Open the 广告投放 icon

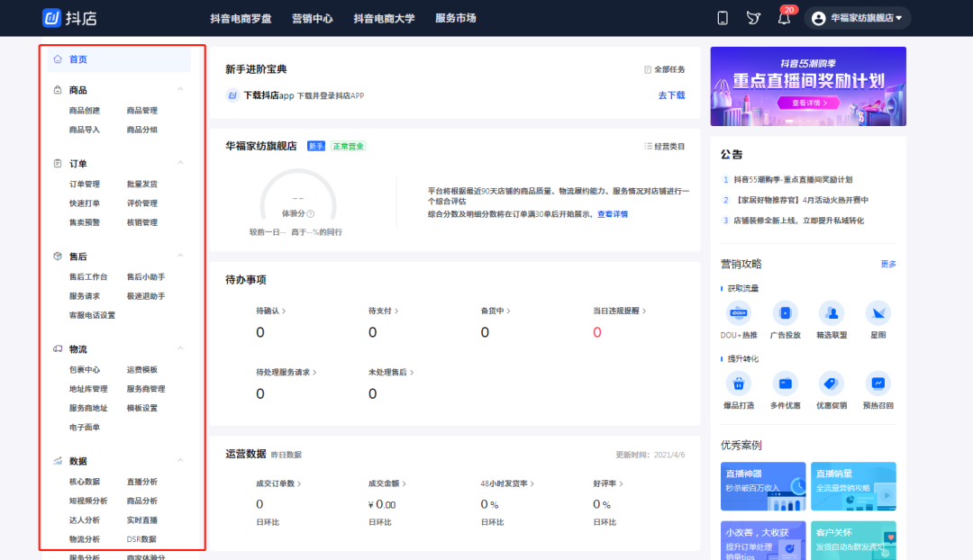[785, 313]
